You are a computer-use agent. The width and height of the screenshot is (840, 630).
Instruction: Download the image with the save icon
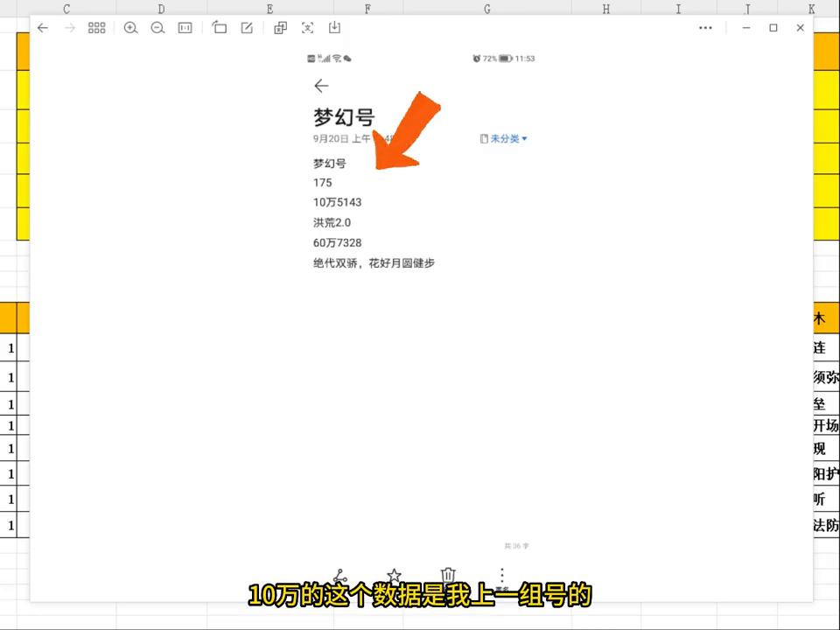[333, 28]
